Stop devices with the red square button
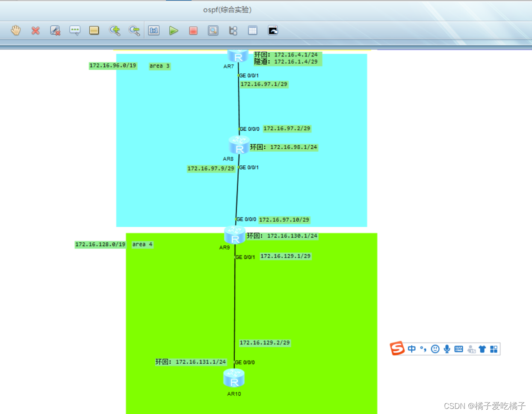The height and width of the screenshot is (414, 532). click(x=193, y=30)
